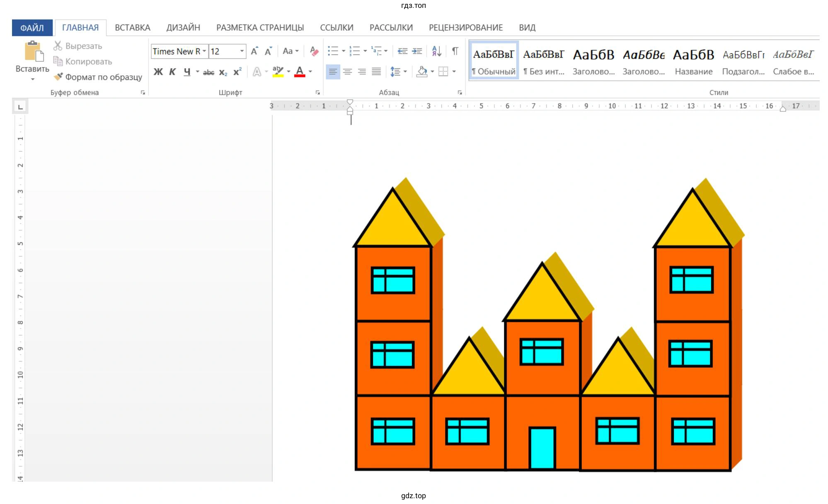Click the tab stop selector at ruler corner
Image resolution: width=828 pixels, height=504 pixels.
(20, 107)
